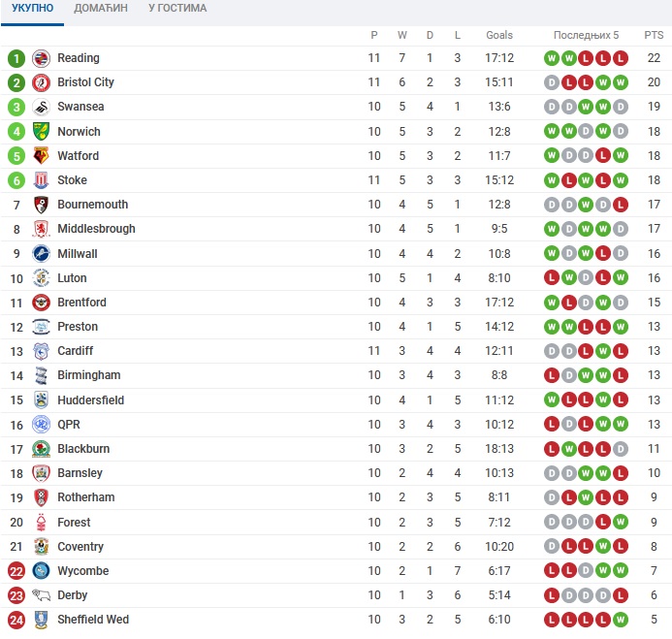Image resolution: width=672 pixels, height=639 pixels.
Task: Click the red position 23 badge
Action: (x=16, y=595)
